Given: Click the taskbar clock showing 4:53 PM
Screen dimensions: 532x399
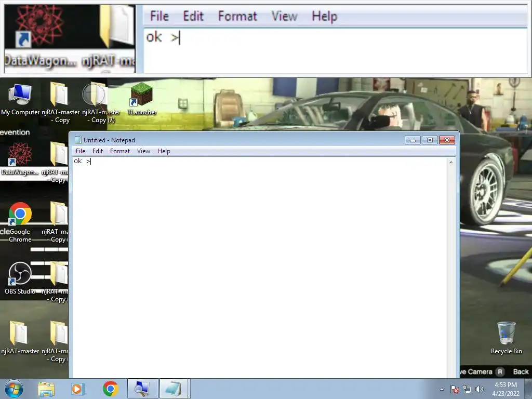Looking at the screenshot, I should coord(506,389).
